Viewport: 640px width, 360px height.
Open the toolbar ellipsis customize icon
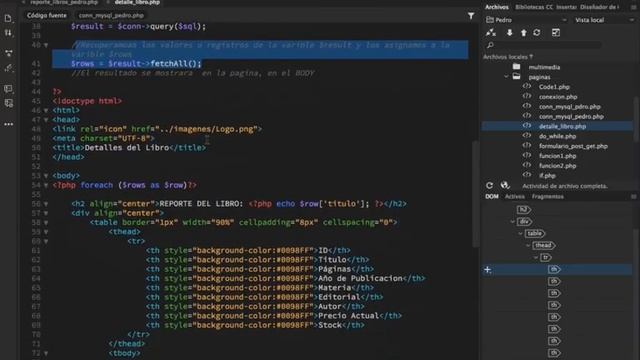pyautogui.click(x=8, y=124)
